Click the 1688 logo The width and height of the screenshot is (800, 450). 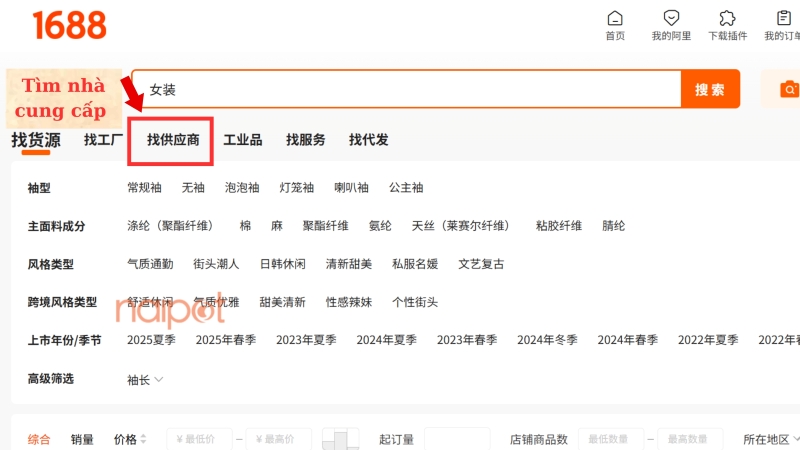tap(69, 25)
